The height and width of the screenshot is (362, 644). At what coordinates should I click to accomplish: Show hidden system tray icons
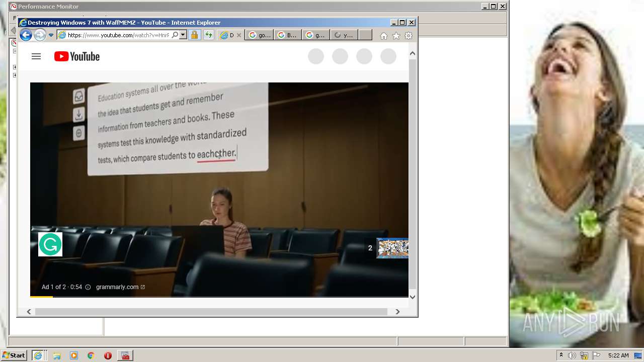pyautogui.click(x=561, y=355)
